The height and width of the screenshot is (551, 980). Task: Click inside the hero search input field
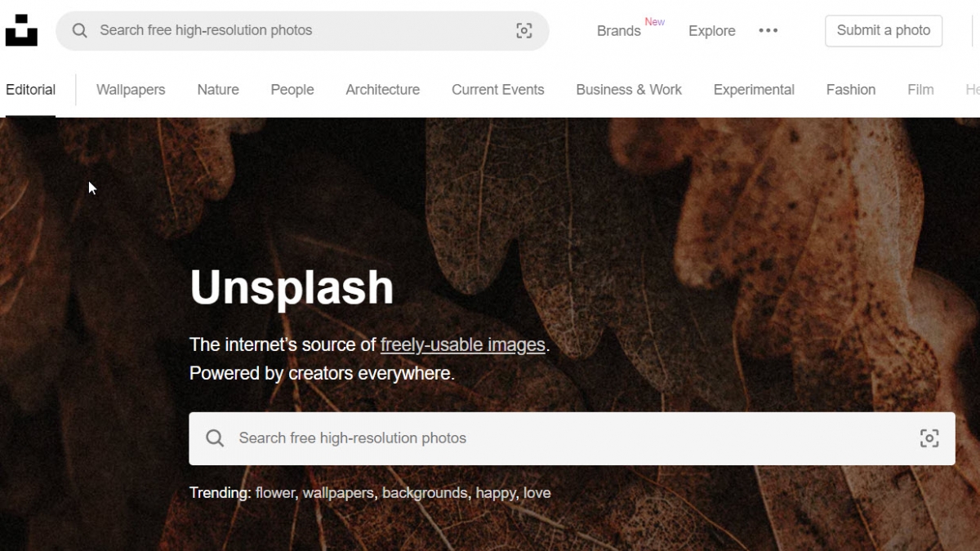(x=490, y=438)
